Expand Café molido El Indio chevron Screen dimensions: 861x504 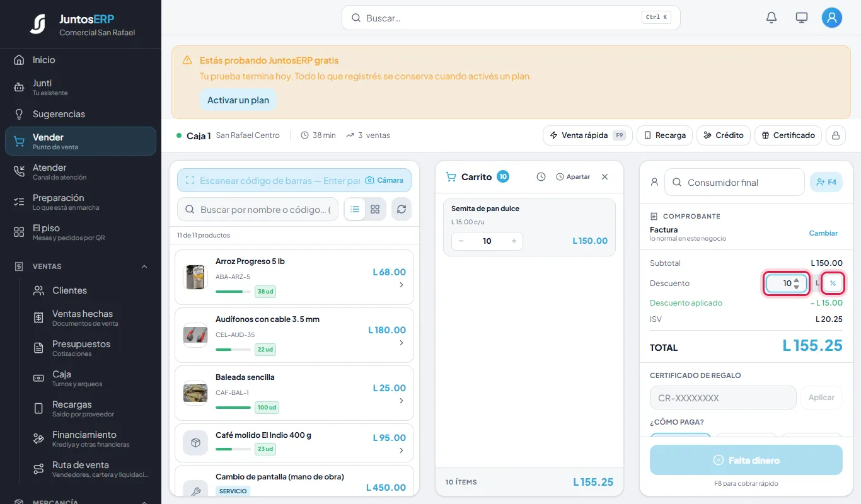tap(402, 450)
